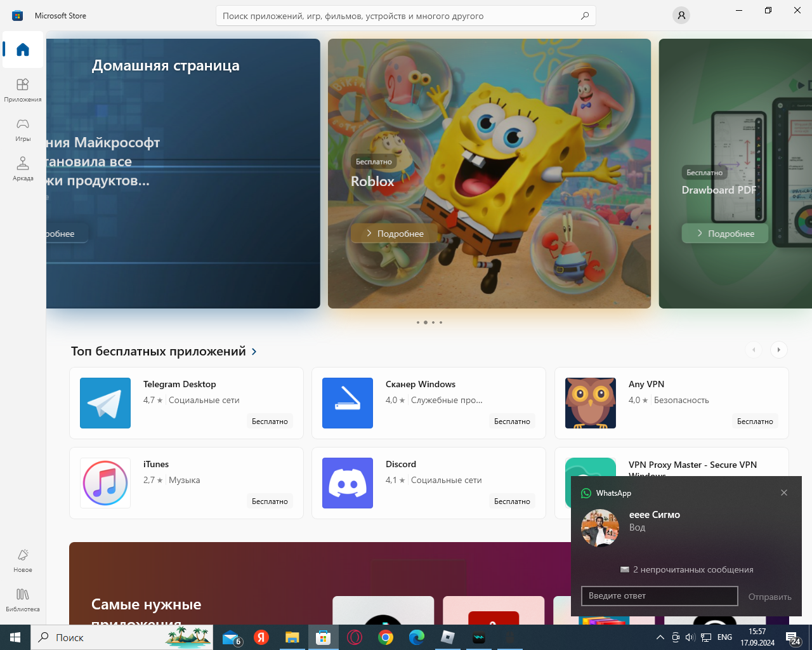Click Подробнее button on Drawboard PDF banner
This screenshot has width=812, height=650.
[x=725, y=234]
